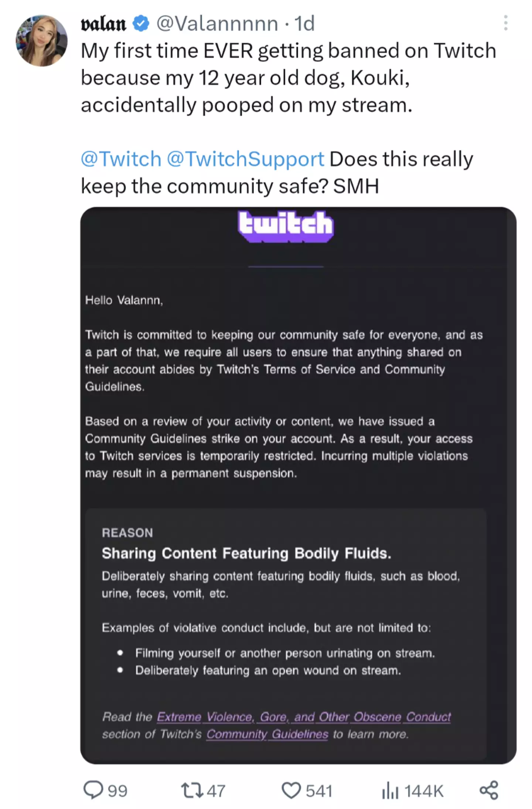Click the 1d timestamp of the tweet
Viewport: 532px width, 809px height.
point(304,24)
